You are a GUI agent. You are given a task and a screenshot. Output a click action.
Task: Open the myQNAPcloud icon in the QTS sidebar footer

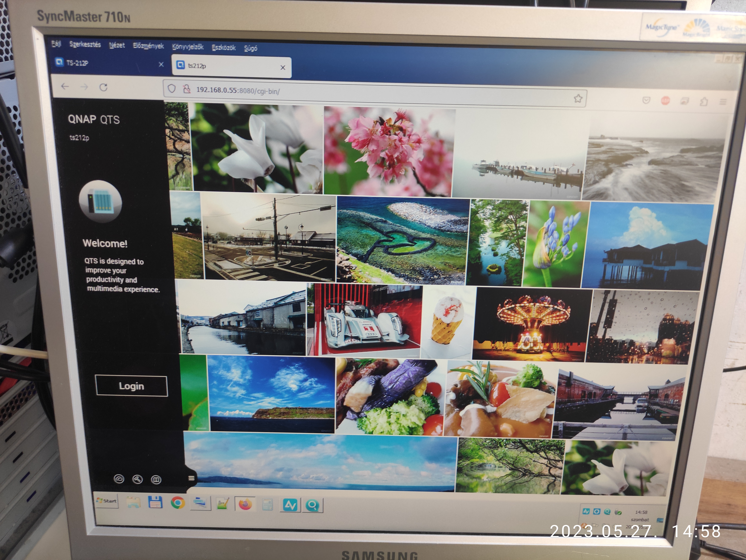[119, 479]
